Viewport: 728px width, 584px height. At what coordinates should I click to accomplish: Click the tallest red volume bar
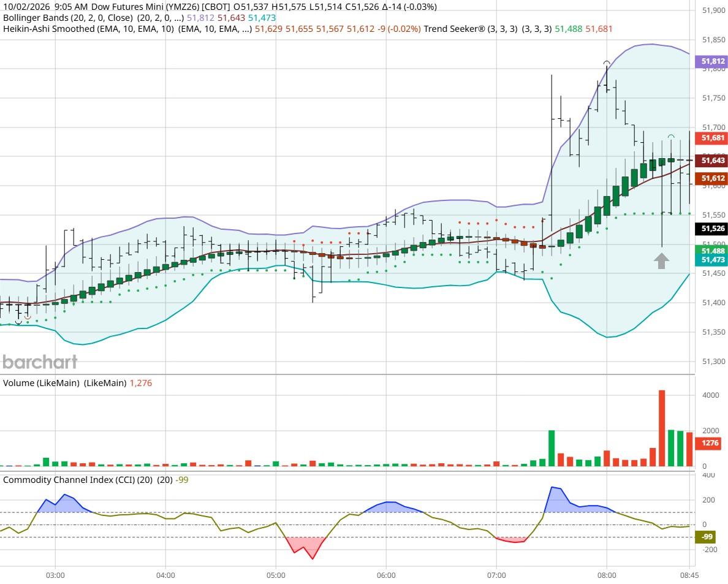[x=662, y=428]
